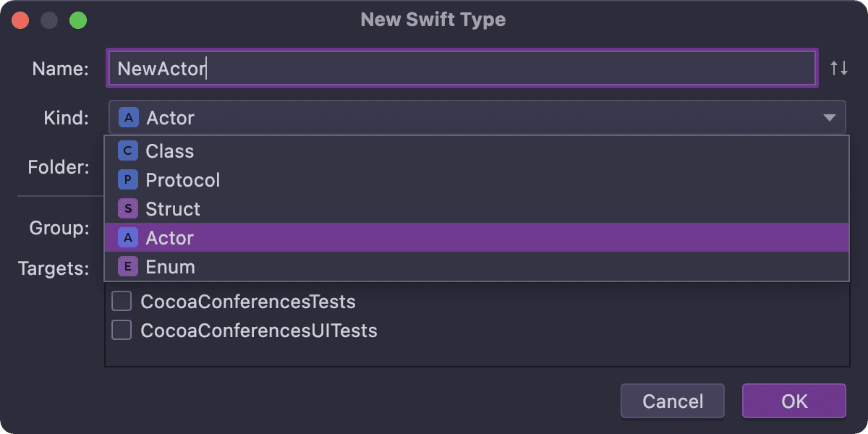Screen dimensions: 868x434
Task: Click the green zoom window control
Action: click(x=77, y=20)
